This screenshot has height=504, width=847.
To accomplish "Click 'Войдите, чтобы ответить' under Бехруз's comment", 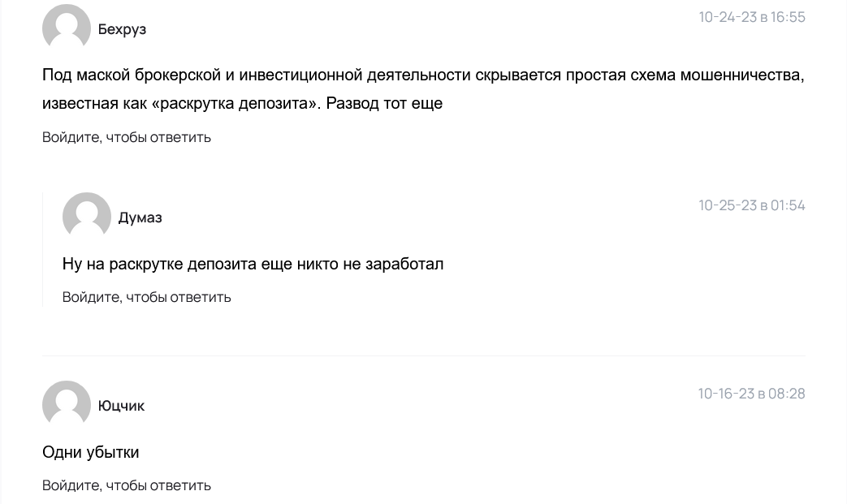I will [x=127, y=137].
